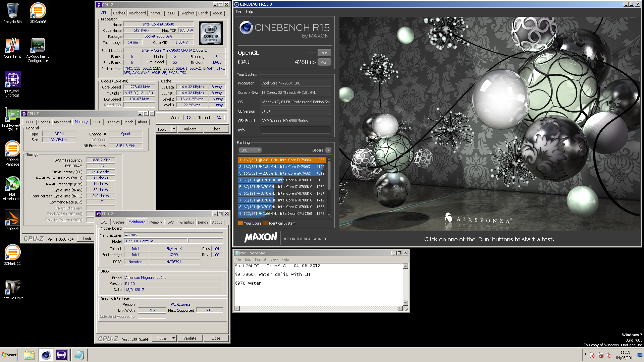Switch to Caches tab in top CPU-Z window
This screenshot has height=362, width=644.
click(x=119, y=13)
